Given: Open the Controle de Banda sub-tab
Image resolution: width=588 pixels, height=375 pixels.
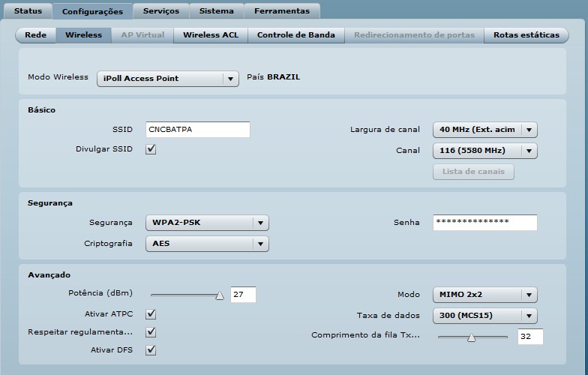Looking at the screenshot, I should [x=295, y=34].
